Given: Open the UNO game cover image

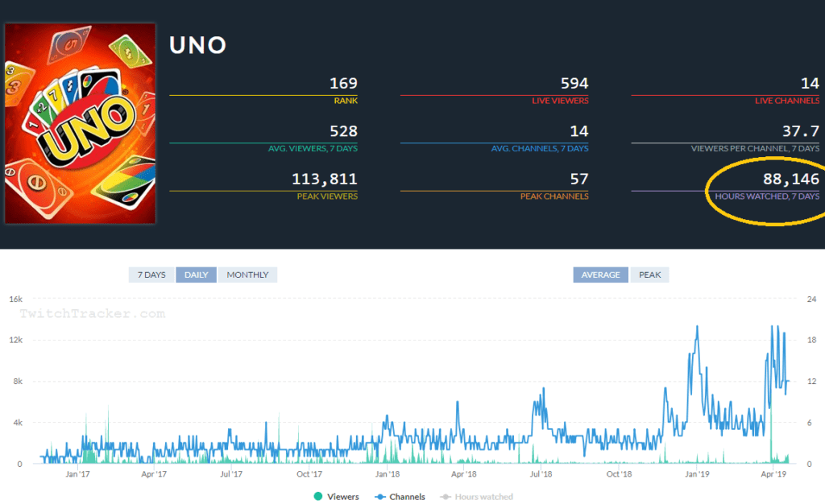Looking at the screenshot, I should [80, 123].
